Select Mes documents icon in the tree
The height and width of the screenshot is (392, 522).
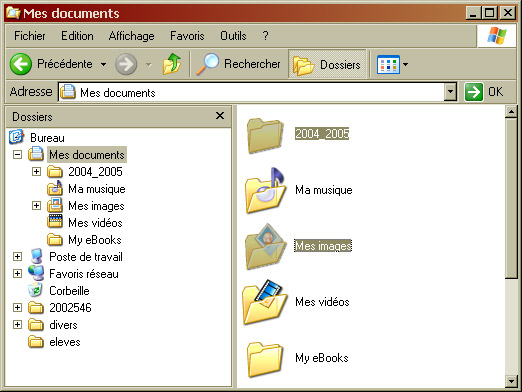pyautogui.click(x=36, y=154)
